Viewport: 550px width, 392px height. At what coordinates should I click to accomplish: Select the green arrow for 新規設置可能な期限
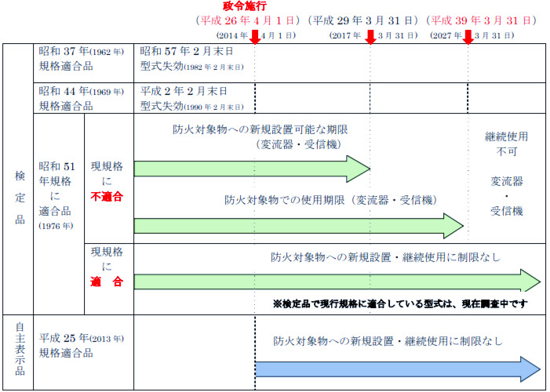(251, 169)
